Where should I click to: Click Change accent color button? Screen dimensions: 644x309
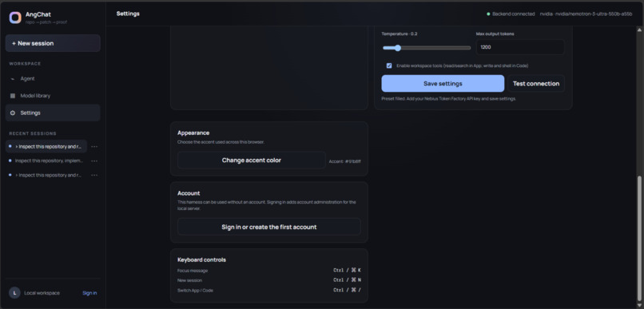(252, 160)
